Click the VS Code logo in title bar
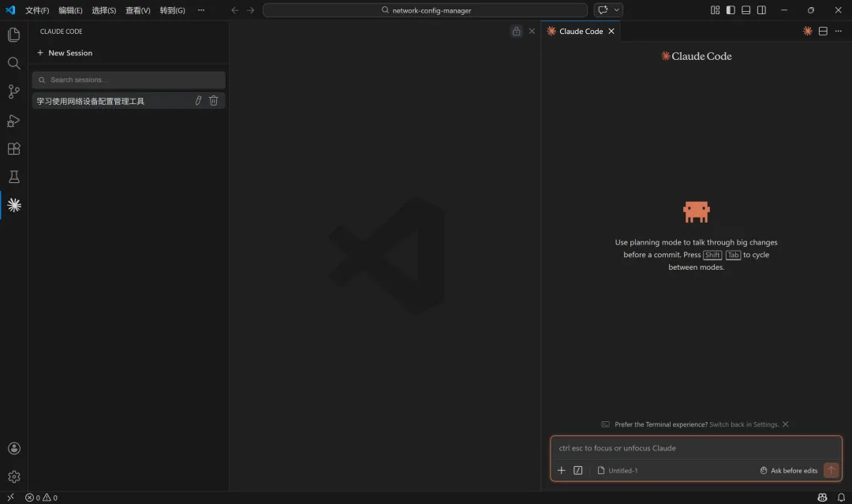852x504 pixels. click(10, 9)
